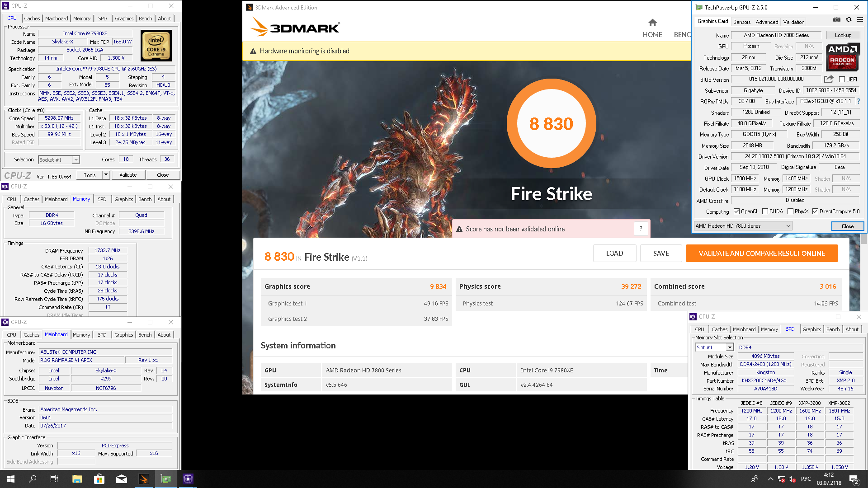Click the Lookup button in GPU-Z
The width and height of the screenshot is (868, 488).
click(843, 35)
